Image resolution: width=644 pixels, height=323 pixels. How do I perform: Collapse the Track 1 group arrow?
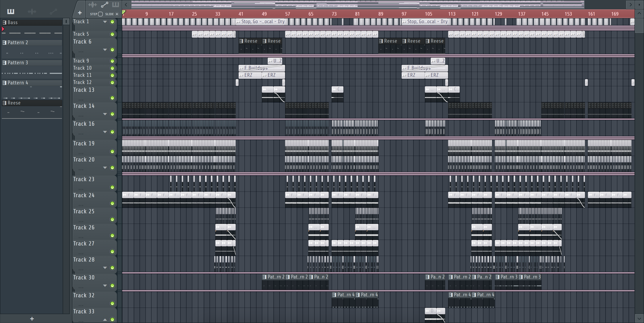point(105,22)
